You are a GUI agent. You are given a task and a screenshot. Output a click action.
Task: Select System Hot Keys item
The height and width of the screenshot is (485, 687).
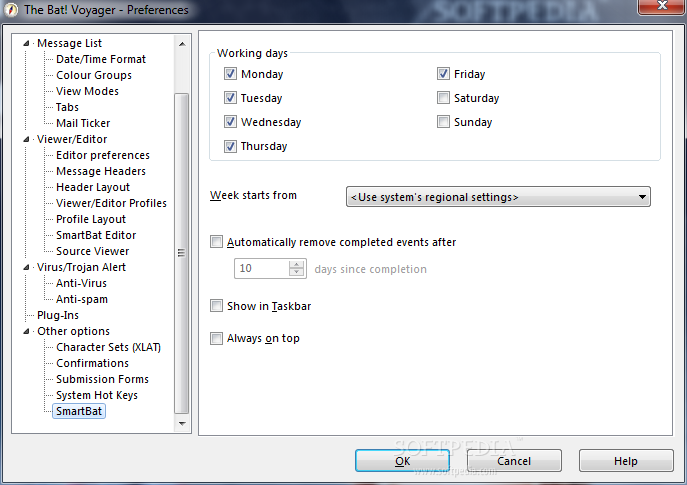(96, 395)
